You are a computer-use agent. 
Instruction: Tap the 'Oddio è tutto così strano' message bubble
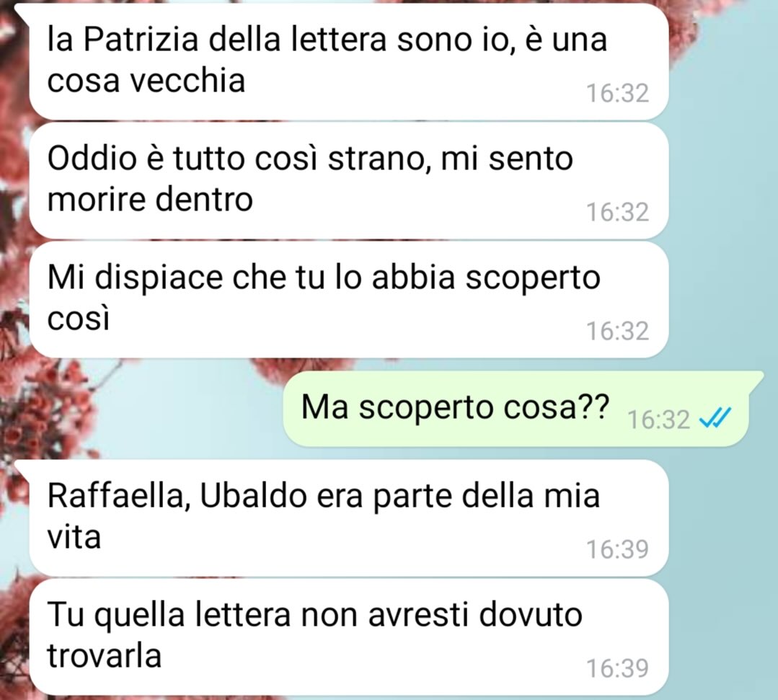[x=349, y=180]
